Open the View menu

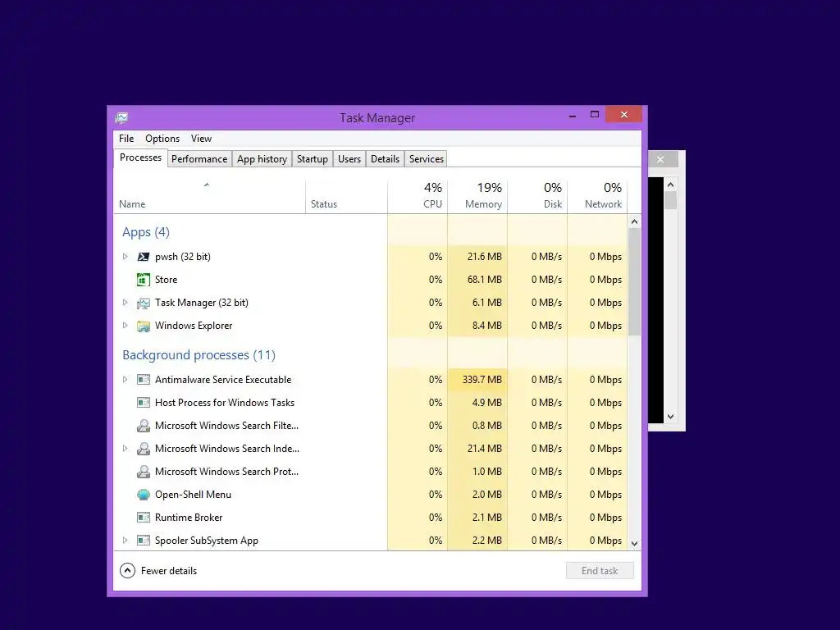[x=202, y=139]
